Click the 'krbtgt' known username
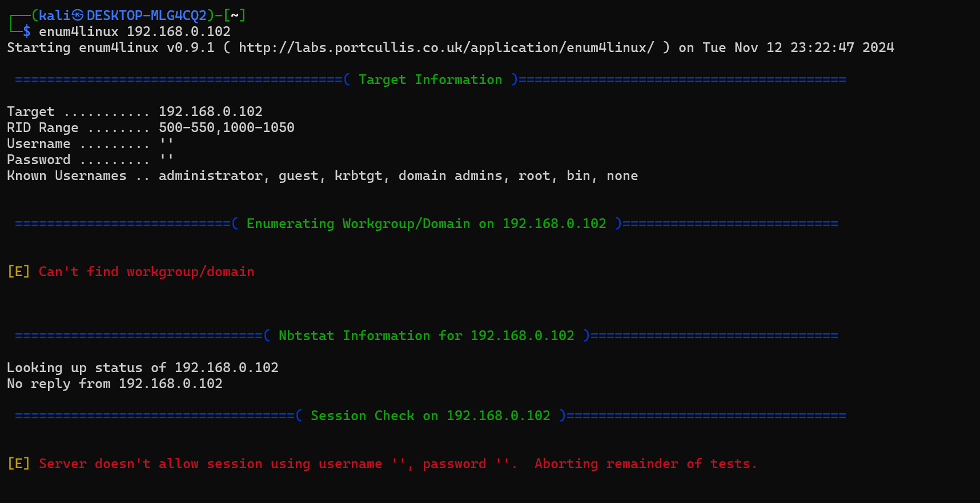Viewport: 980px width, 503px height. pyautogui.click(x=359, y=176)
